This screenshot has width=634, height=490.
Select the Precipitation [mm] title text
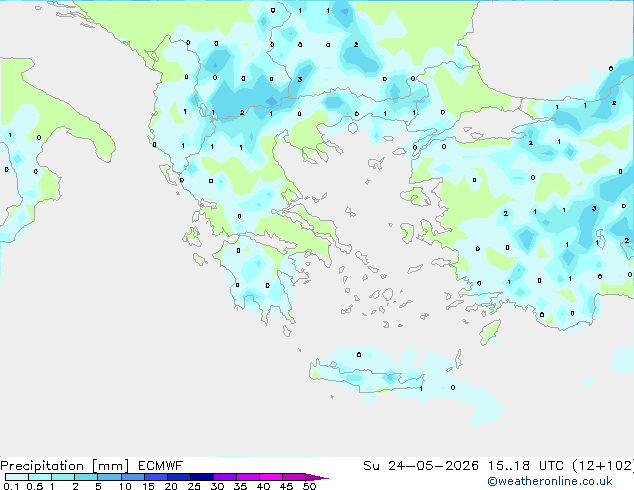[64, 466]
